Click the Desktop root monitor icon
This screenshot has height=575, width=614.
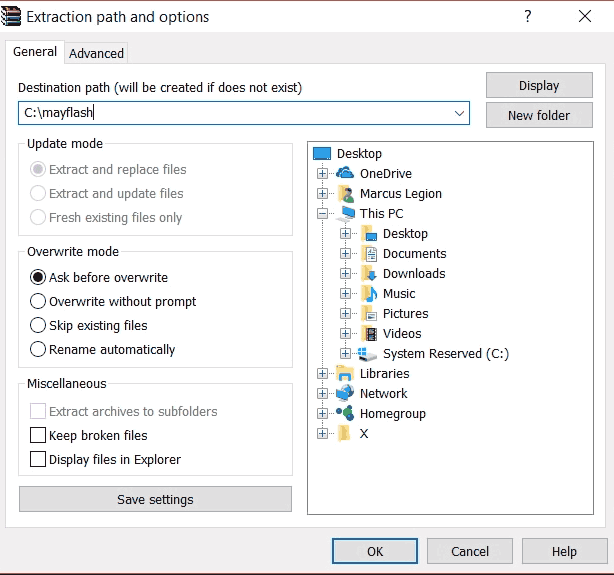[322, 154]
